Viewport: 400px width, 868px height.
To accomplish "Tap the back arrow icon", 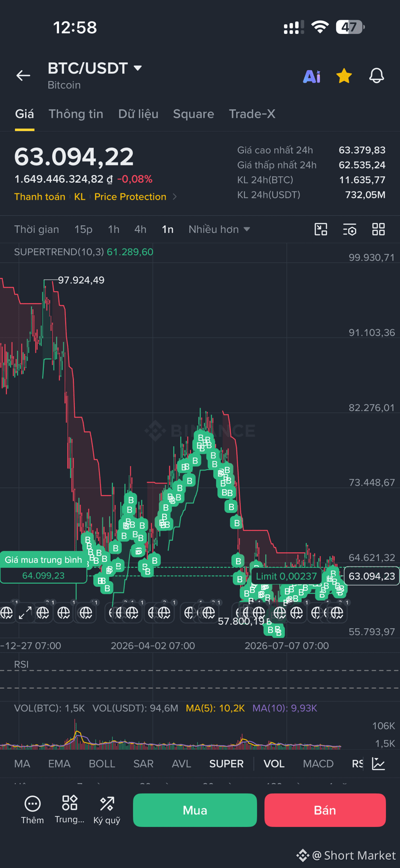I will (x=23, y=75).
